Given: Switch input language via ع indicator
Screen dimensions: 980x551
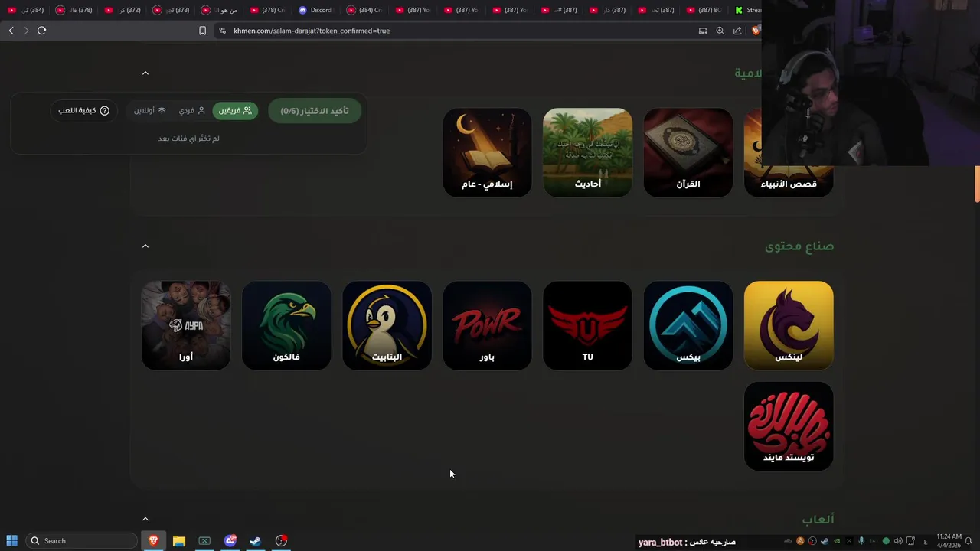Looking at the screenshot, I should pyautogui.click(x=926, y=541).
